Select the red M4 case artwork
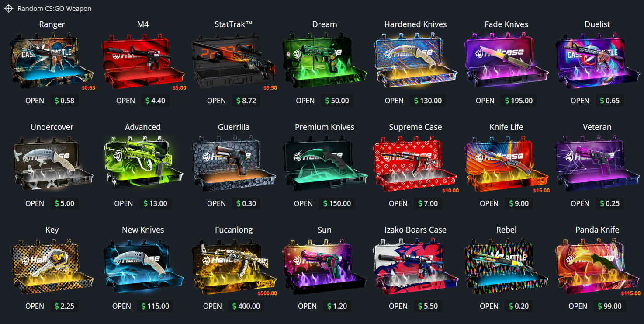644x324 pixels. pyautogui.click(x=143, y=61)
